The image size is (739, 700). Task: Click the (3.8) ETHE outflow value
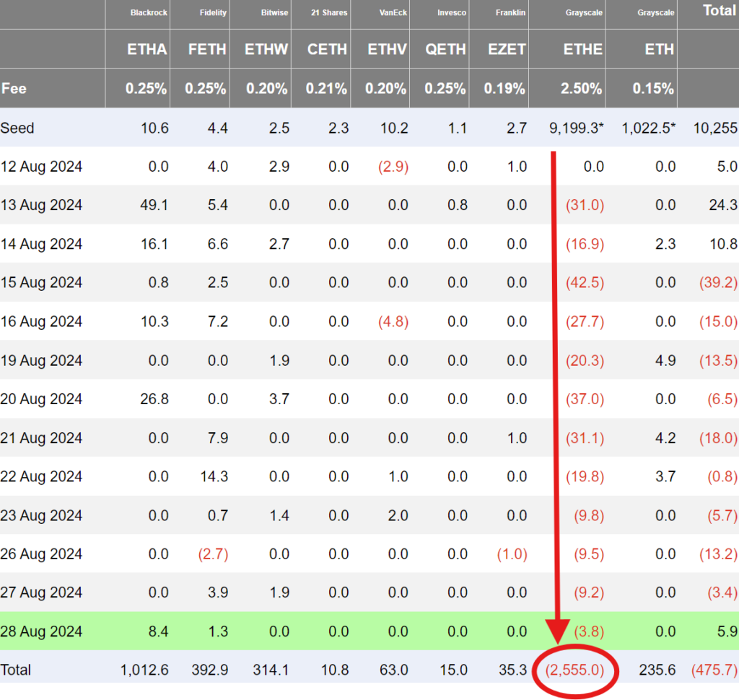(589, 632)
